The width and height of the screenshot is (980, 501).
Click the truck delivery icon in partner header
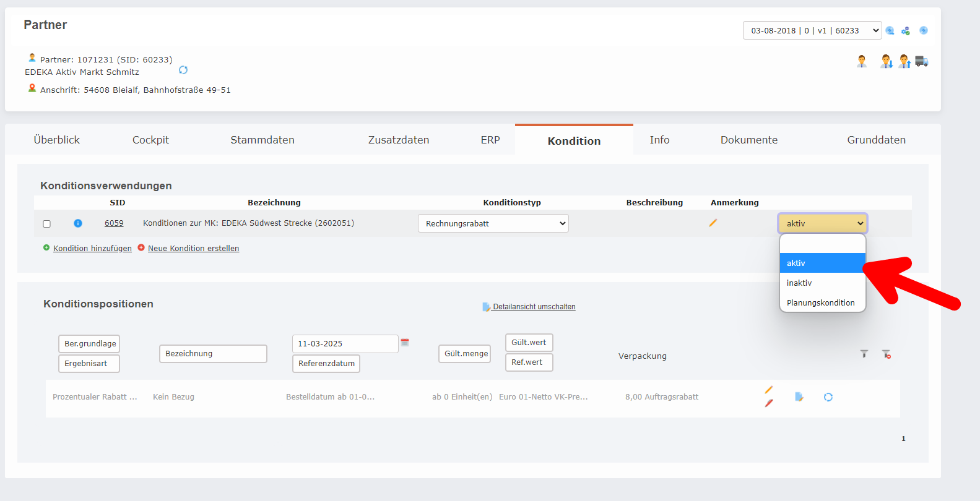[921, 61]
